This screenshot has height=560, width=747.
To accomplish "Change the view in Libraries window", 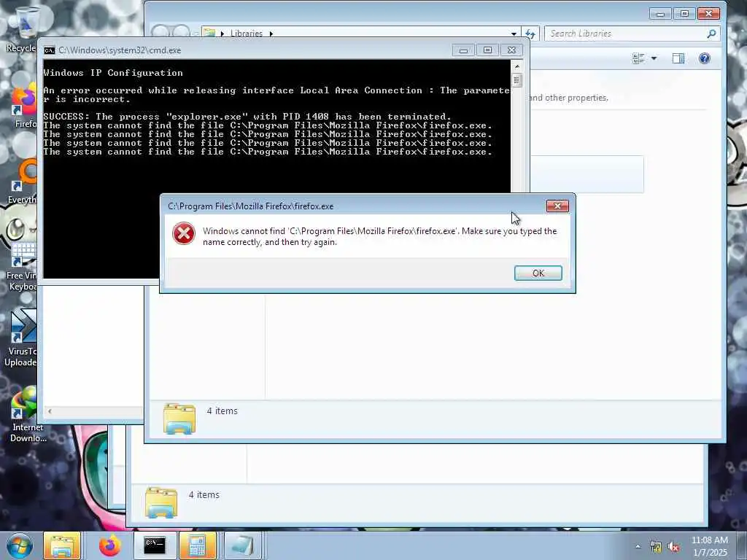I will [x=638, y=58].
